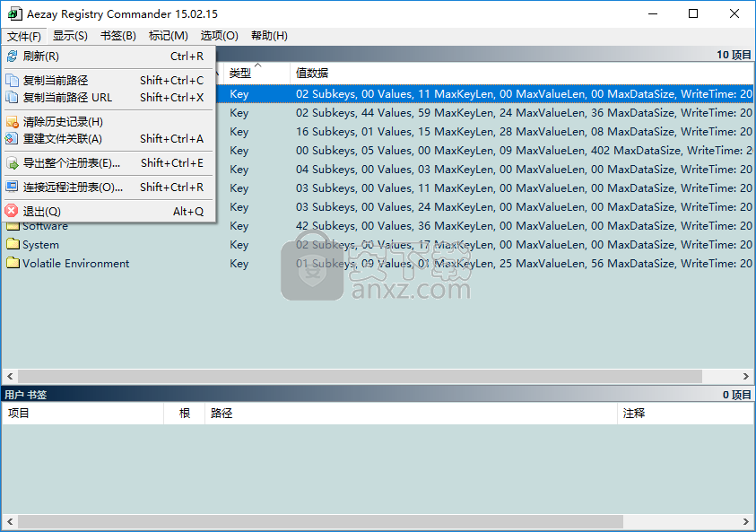The width and height of the screenshot is (756, 532).
Task: Select the Software key row
Action: tap(378, 226)
